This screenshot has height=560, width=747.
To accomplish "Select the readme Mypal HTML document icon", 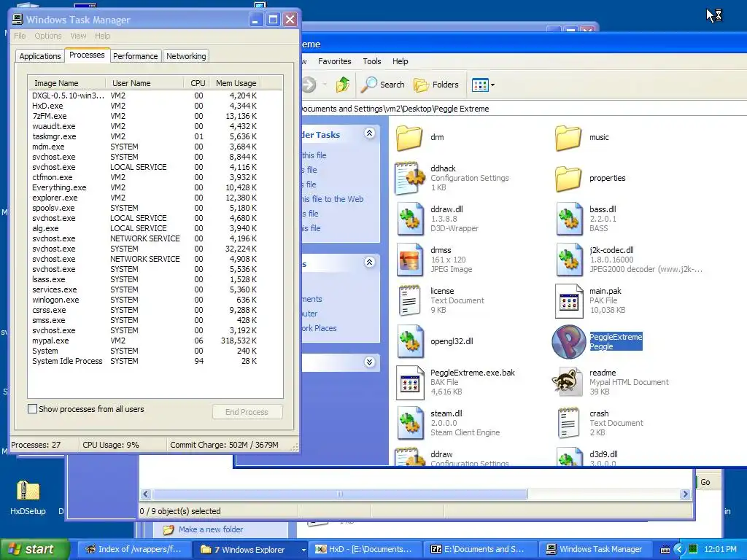I will [x=567, y=382].
